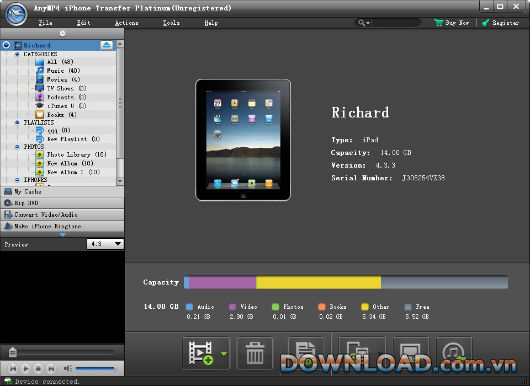Select the iTunes U category
Screen dimensions: 530x386
click(x=66, y=106)
